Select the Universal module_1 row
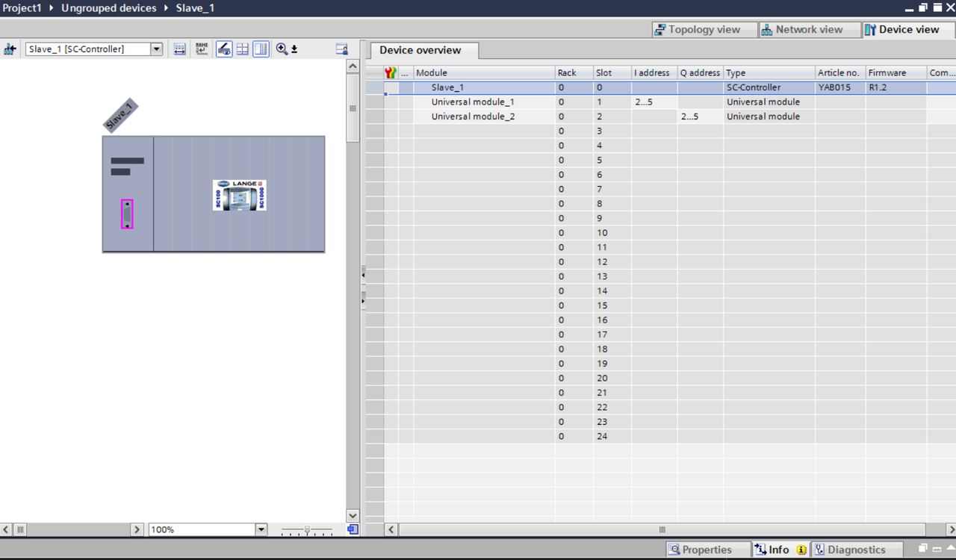Screen dimensions: 956x560 pyautogui.click(x=660, y=102)
